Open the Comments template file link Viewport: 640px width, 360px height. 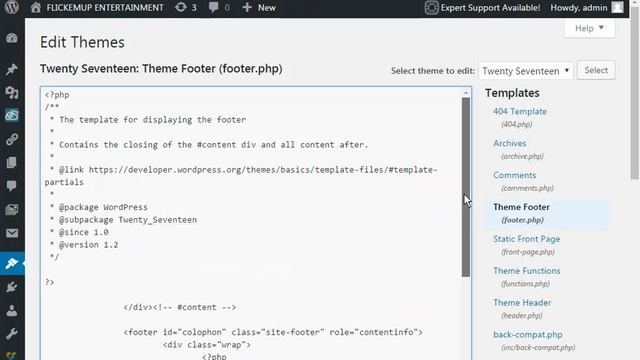514,175
